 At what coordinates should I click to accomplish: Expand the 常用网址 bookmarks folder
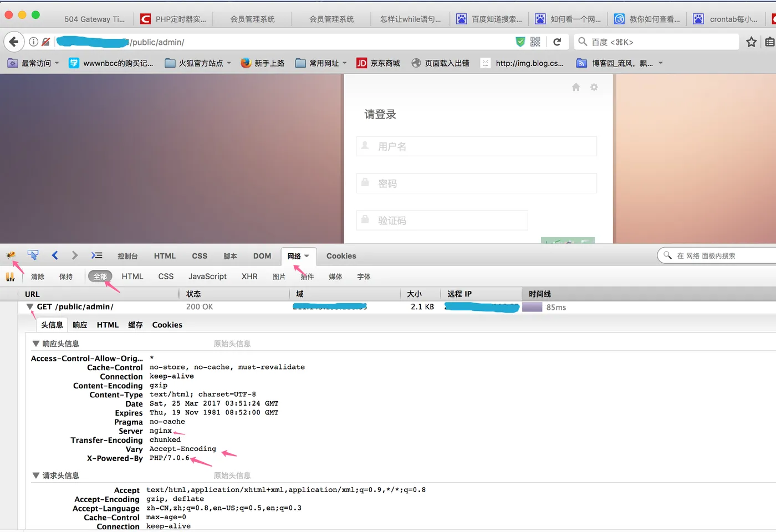[321, 63]
